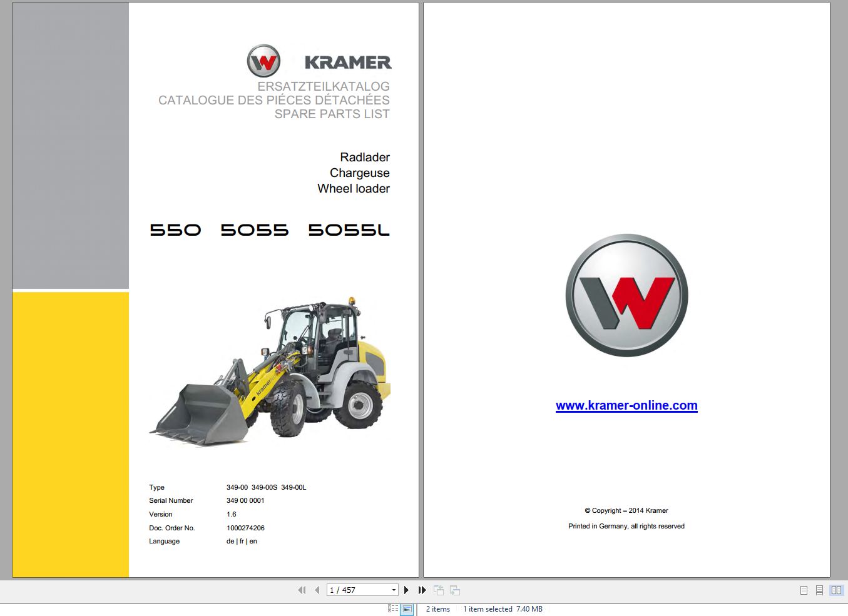848x616 pixels.
Task: Click the yellow color block on cover
Action: (x=71, y=434)
